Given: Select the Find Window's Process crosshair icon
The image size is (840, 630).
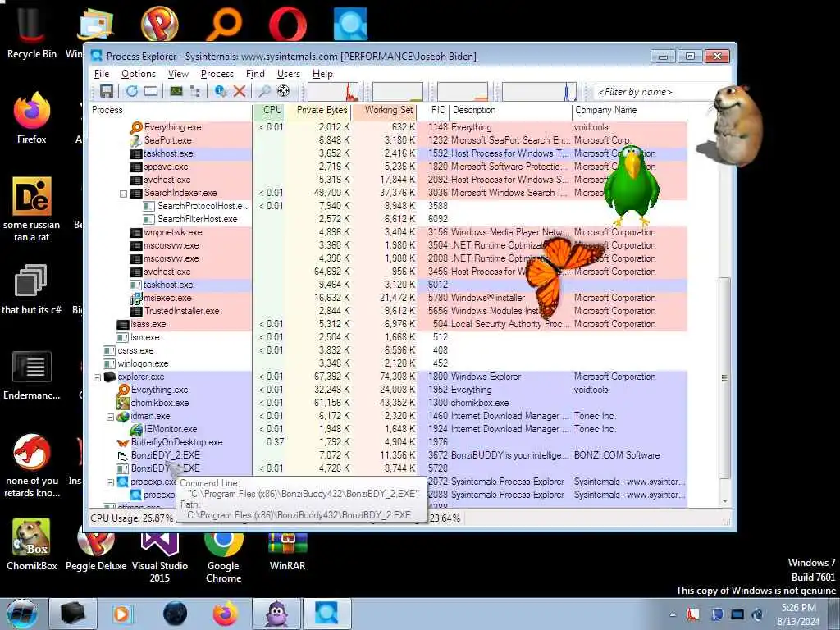Looking at the screenshot, I should point(283,92).
